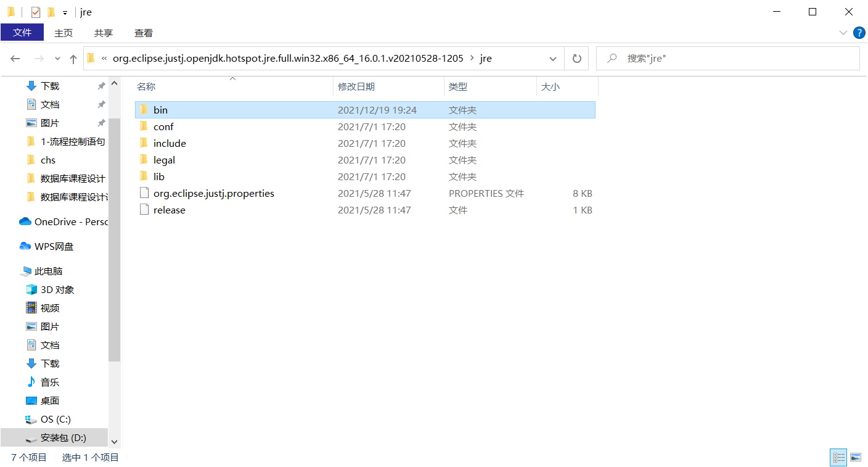Open the 主页 ribbon tab
Screen dimensions: 868x467
pos(63,33)
